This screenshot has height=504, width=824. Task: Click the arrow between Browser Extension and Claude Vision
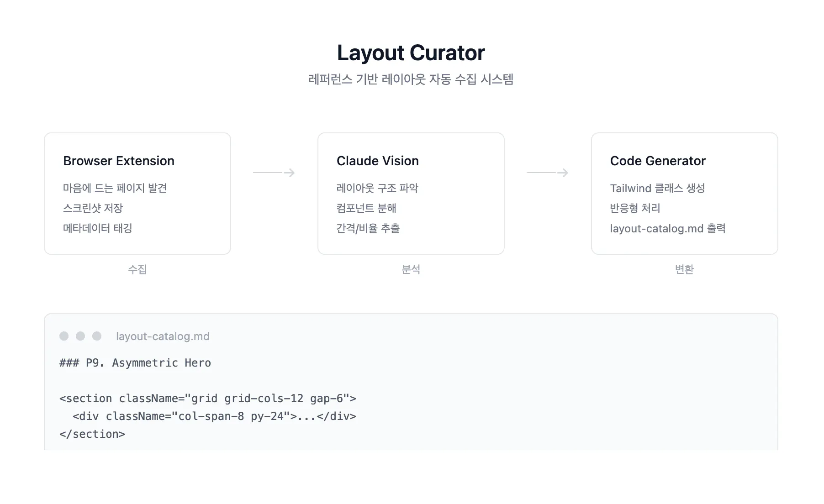[274, 173]
